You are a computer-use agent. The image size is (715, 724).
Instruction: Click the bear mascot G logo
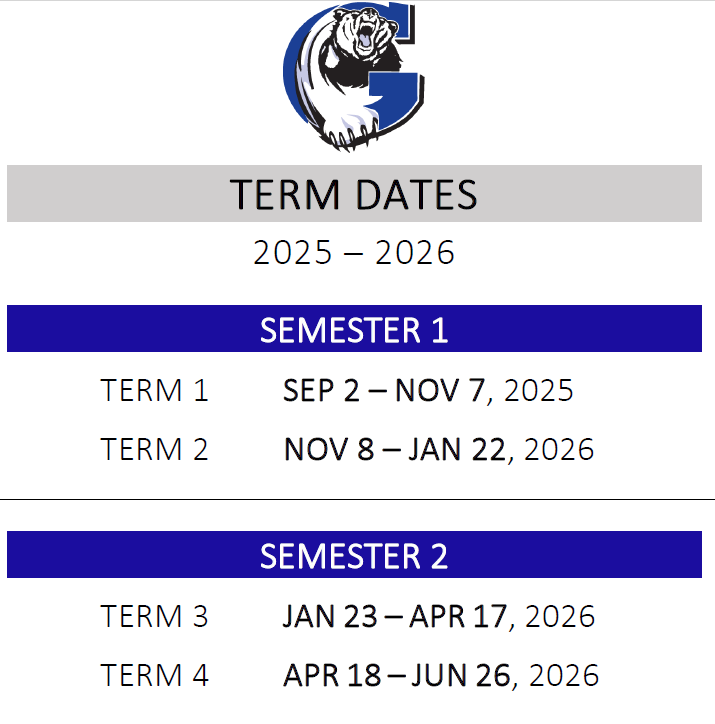click(x=354, y=77)
